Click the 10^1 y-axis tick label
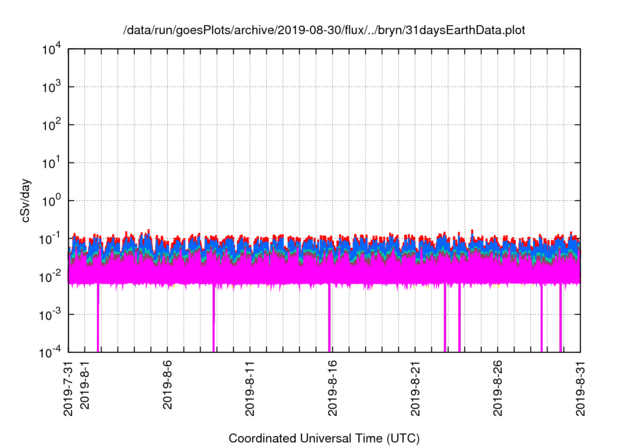Image resolution: width=640 pixels, height=448 pixels. click(x=50, y=162)
